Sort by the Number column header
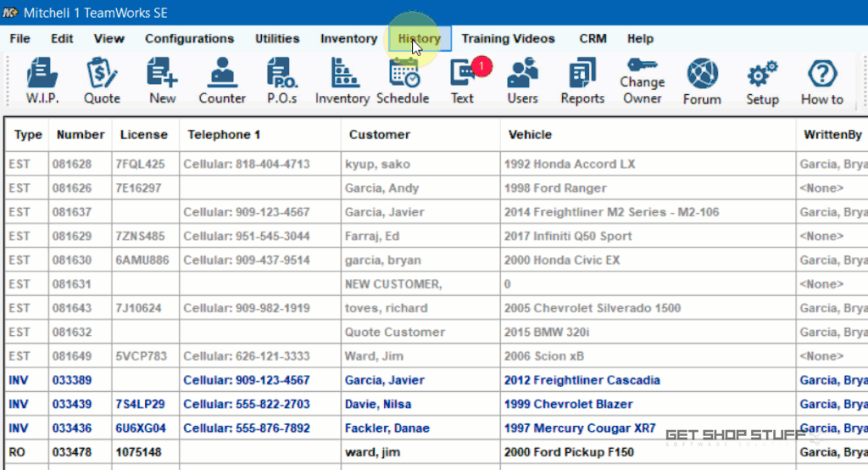This screenshot has height=470, width=868. click(x=81, y=135)
